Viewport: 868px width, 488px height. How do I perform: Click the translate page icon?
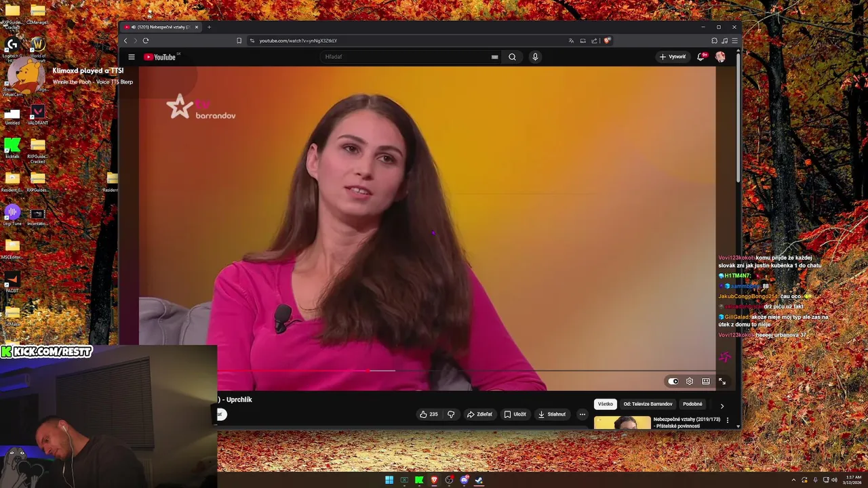point(571,41)
